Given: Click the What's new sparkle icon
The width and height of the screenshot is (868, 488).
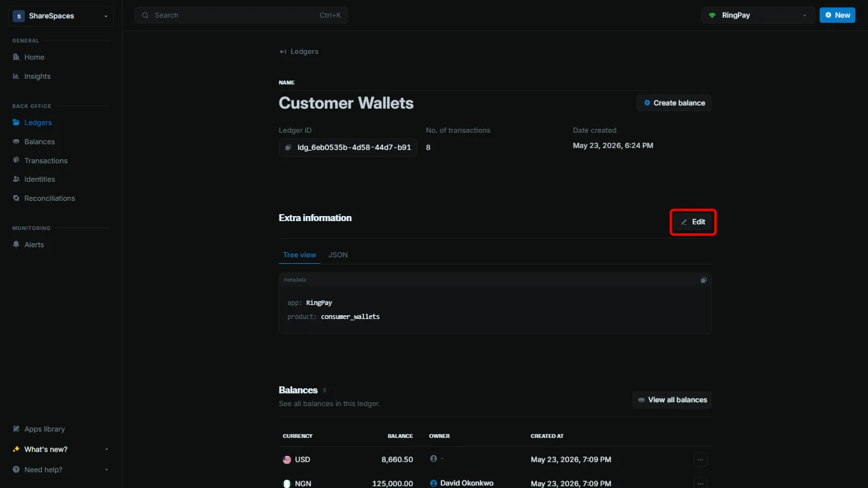Looking at the screenshot, I should 17,449.
